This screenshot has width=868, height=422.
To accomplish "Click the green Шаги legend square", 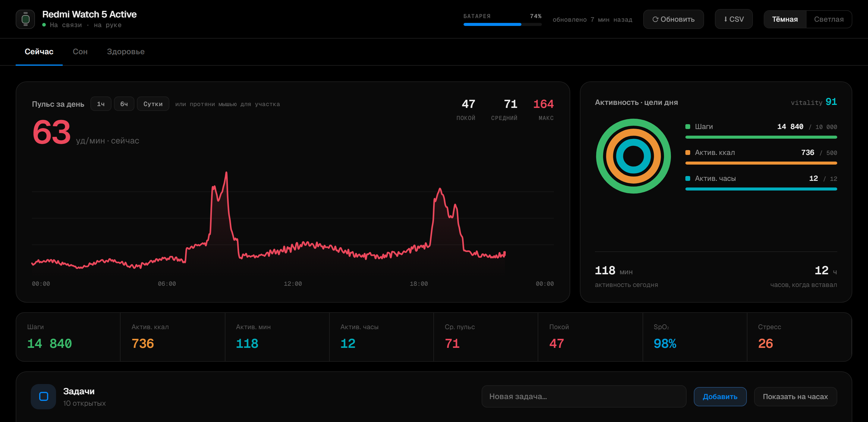I will coord(688,127).
